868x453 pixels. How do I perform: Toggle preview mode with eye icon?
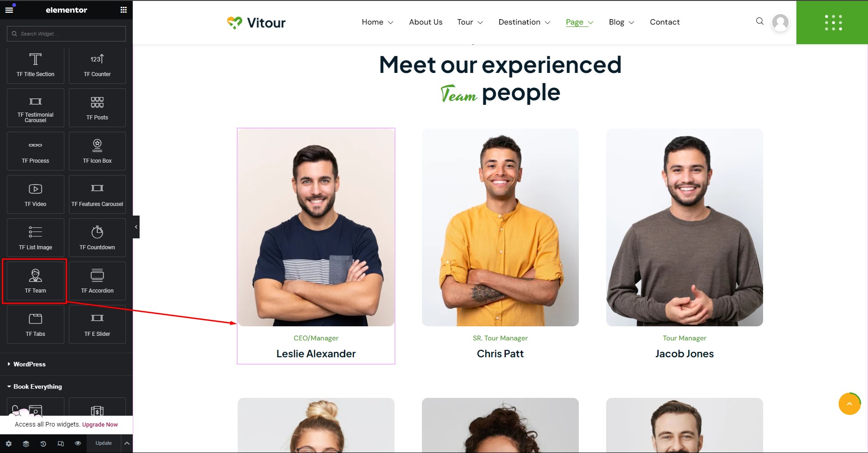(x=78, y=443)
